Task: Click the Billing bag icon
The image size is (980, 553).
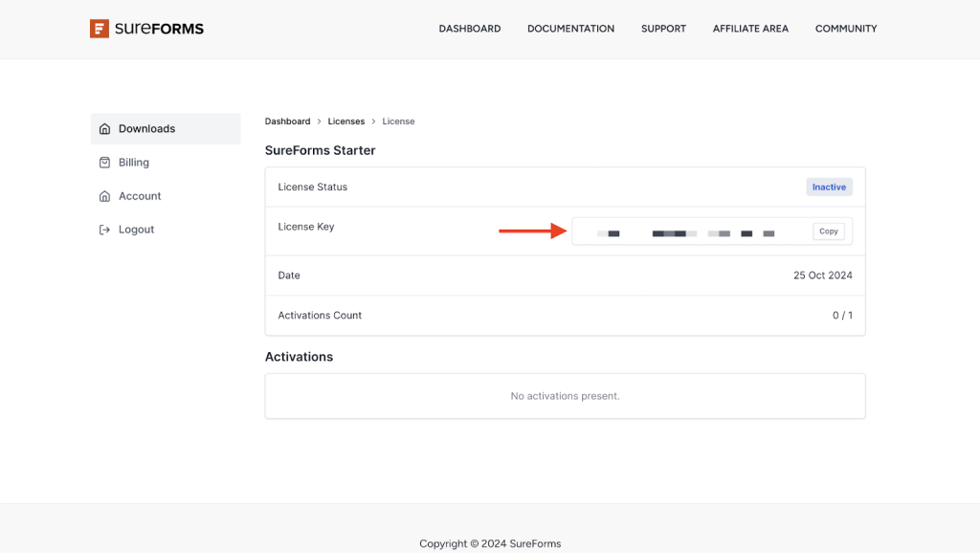Action: pyautogui.click(x=104, y=163)
